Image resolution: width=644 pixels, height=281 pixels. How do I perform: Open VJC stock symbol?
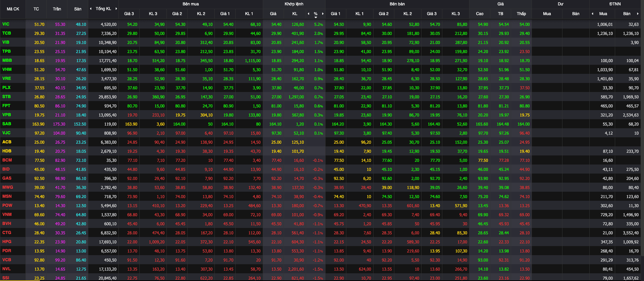click(6, 133)
